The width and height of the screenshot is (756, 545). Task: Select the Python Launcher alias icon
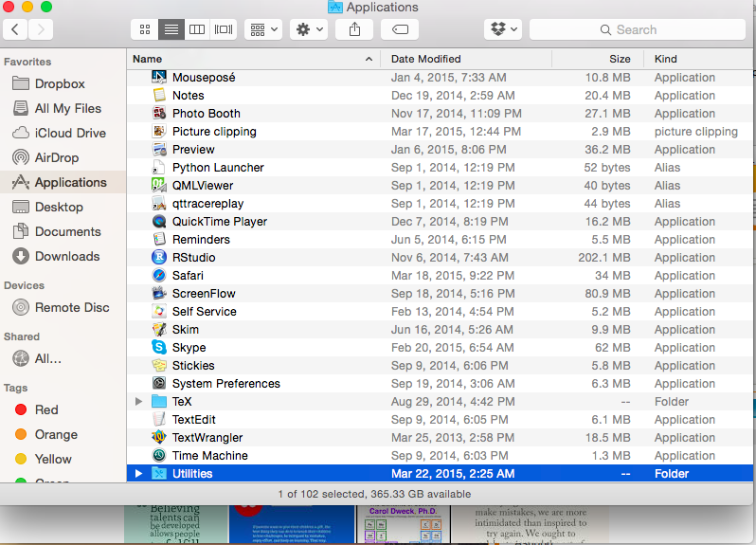tap(159, 168)
